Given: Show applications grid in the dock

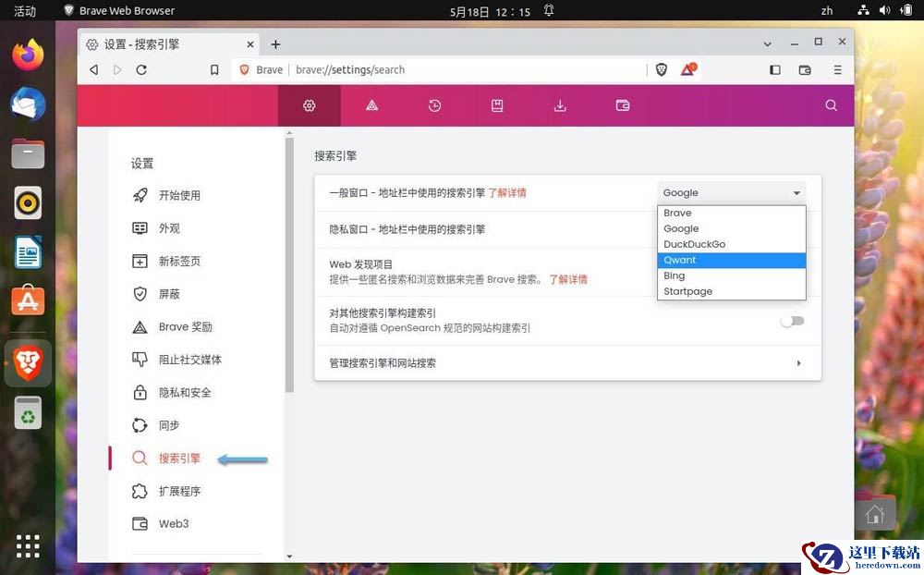Looking at the screenshot, I should (28, 546).
